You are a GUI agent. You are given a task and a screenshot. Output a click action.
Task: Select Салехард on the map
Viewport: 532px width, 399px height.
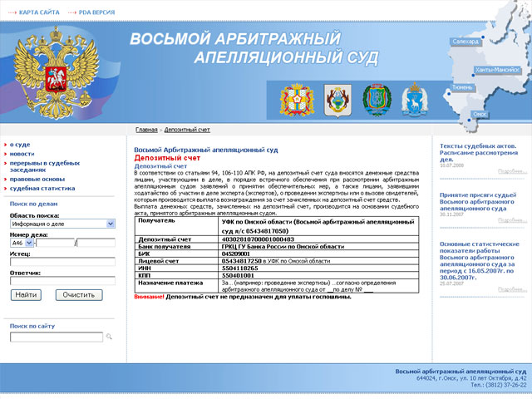click(465, 42)
